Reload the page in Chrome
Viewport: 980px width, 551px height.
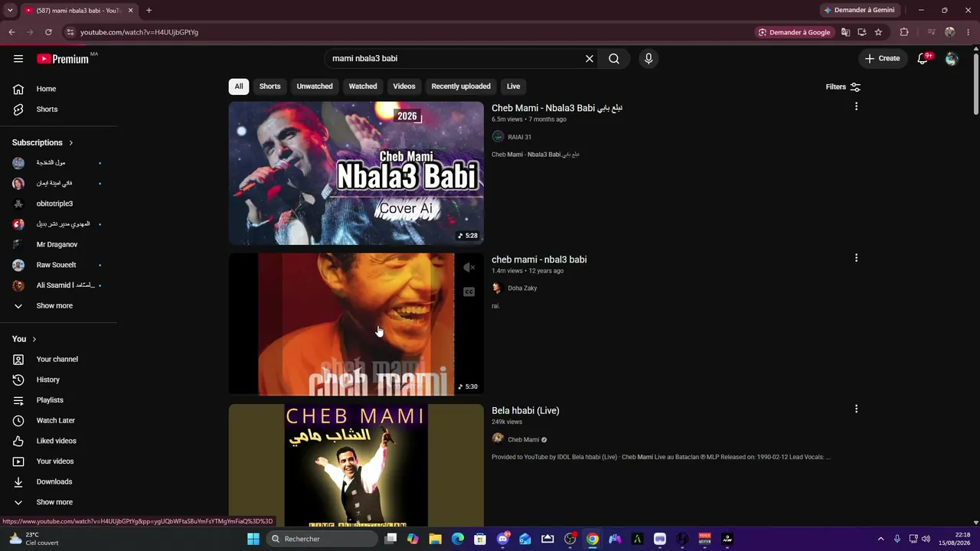(48, 32)
